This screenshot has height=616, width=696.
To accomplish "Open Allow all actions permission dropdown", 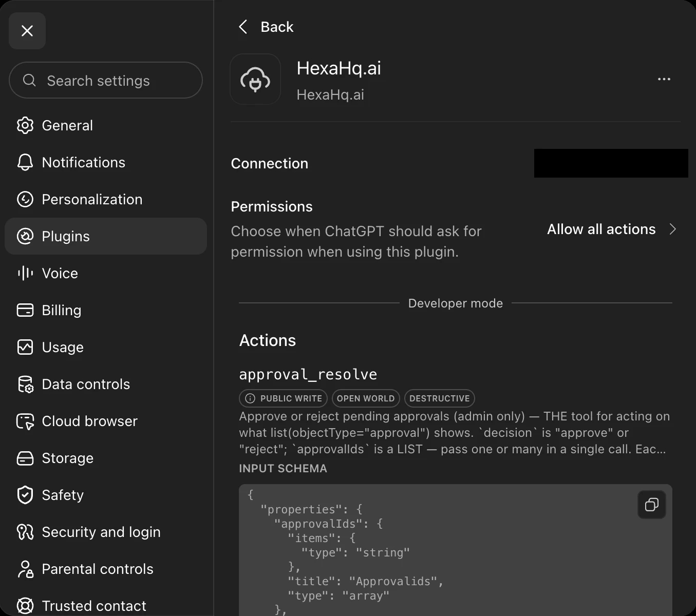I will [612, 229].
